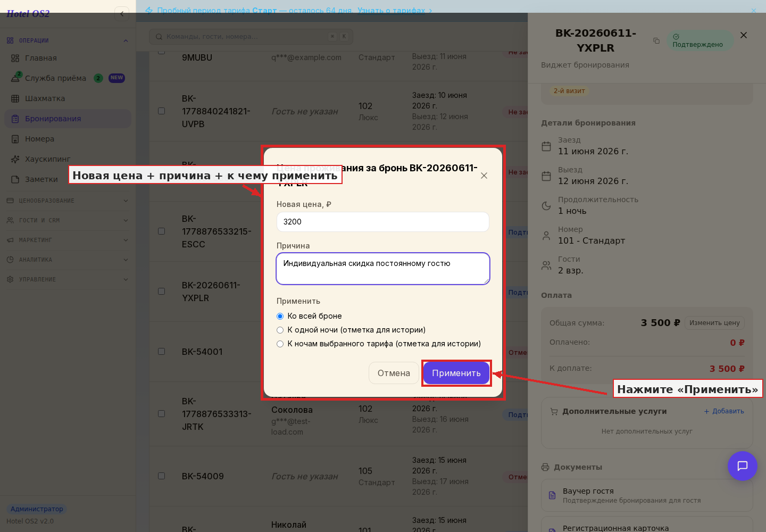Viewport: 766px width, 532px height.
Task: Close the price change dialog with X
Action: (x=484, y=176)
